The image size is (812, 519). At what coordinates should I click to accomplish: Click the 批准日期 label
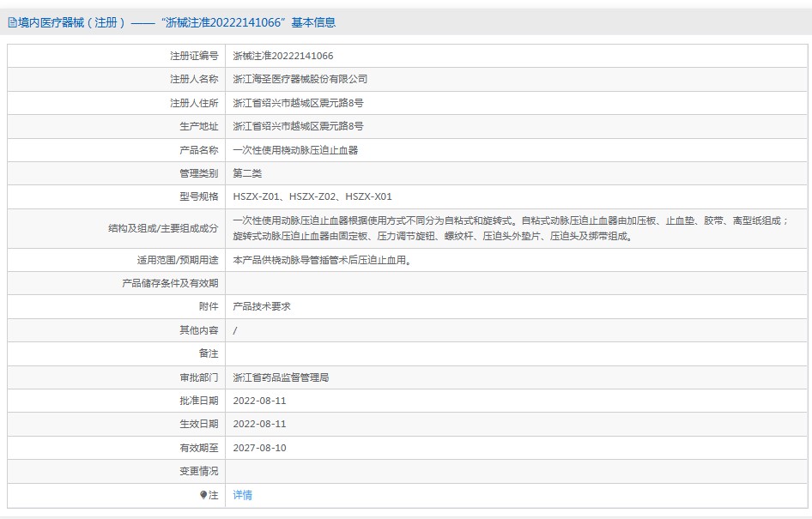(x=199, y=401)
